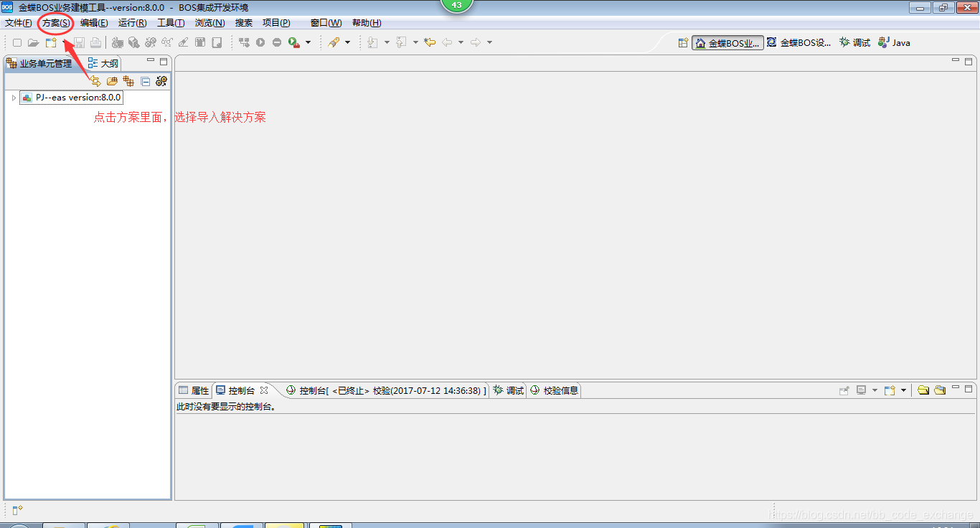Click the open console icon
Viewport: 980px width, 528px height.
pyautogui.click(x=890, y=390)
